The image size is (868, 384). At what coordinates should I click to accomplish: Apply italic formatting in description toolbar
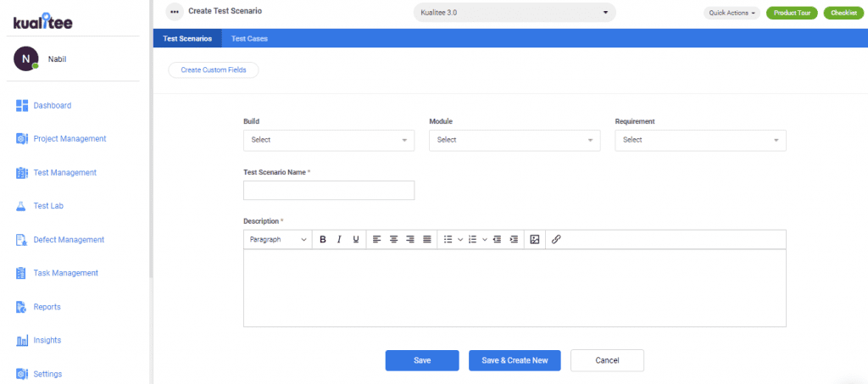pyautogui.click(x=339, y=240)
